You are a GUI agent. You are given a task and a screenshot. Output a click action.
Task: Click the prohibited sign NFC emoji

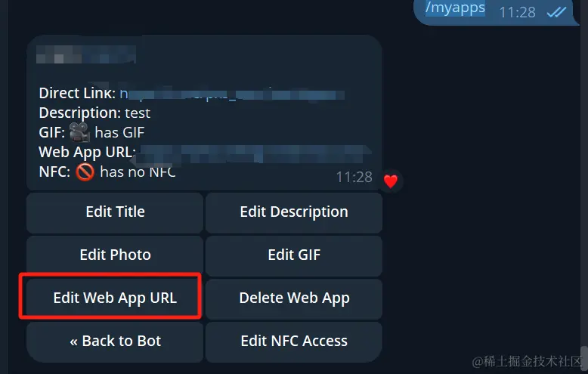85,172
